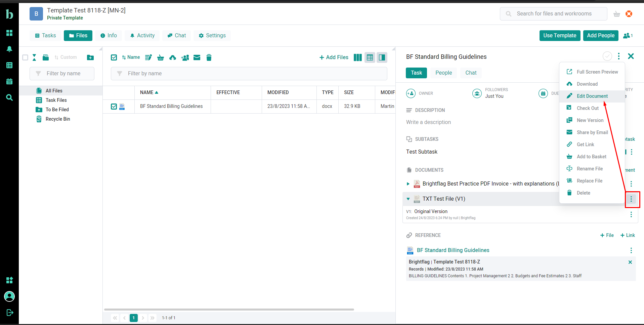Open three-dot menu for TXT Test File
The width and height of the screenshot is (644, 325).
pos(631,199)
